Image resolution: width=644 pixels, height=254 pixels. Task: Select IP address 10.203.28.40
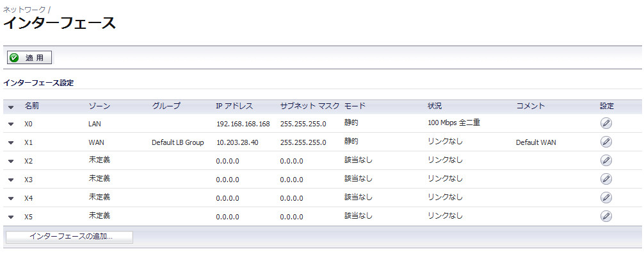pyautogui.click(x=237, y=142)
